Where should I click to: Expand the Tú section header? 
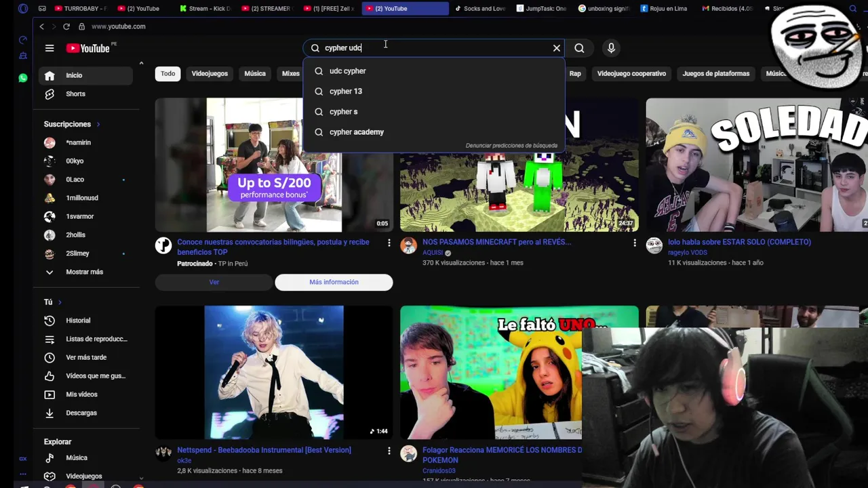point(53,302)
